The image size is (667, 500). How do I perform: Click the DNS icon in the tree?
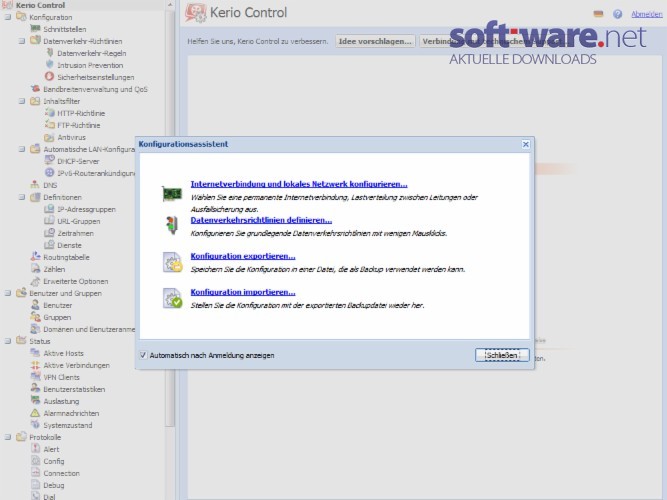(35, 185)
